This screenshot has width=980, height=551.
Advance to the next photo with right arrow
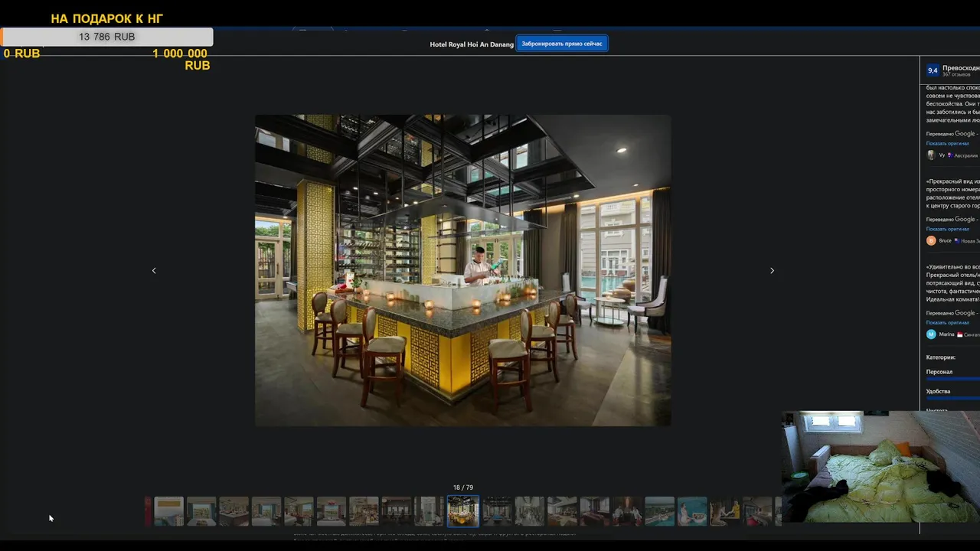click(772, 271)
